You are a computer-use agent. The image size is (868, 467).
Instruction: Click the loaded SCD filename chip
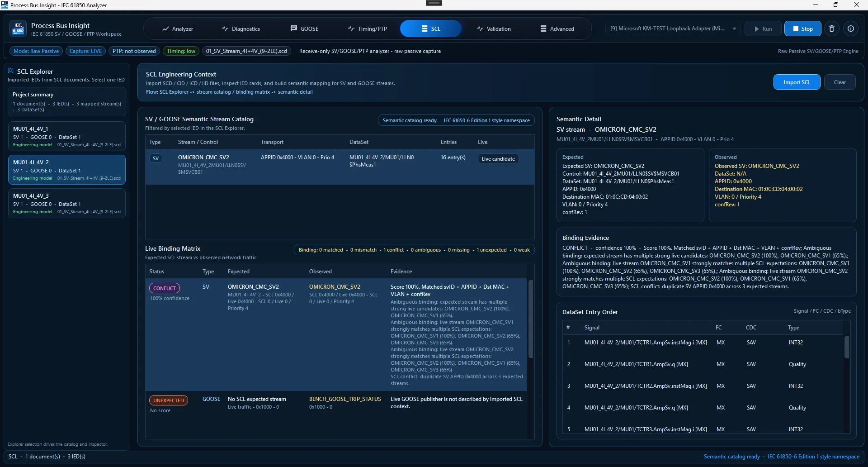tap(246, 51)
